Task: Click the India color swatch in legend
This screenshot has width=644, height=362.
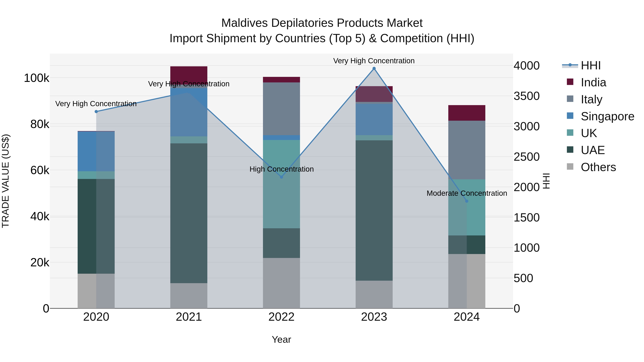Action: pyautogui.click(x=570, y=82)
